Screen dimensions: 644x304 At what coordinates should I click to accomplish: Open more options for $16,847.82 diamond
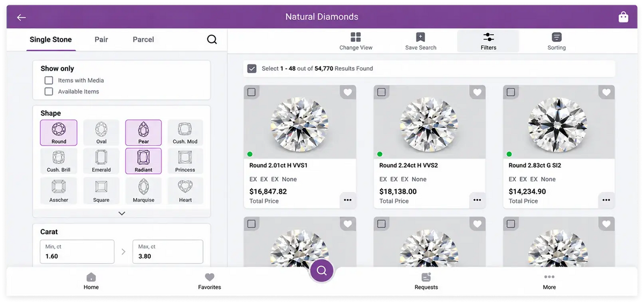pyautogui.click(x=348, y=200)
